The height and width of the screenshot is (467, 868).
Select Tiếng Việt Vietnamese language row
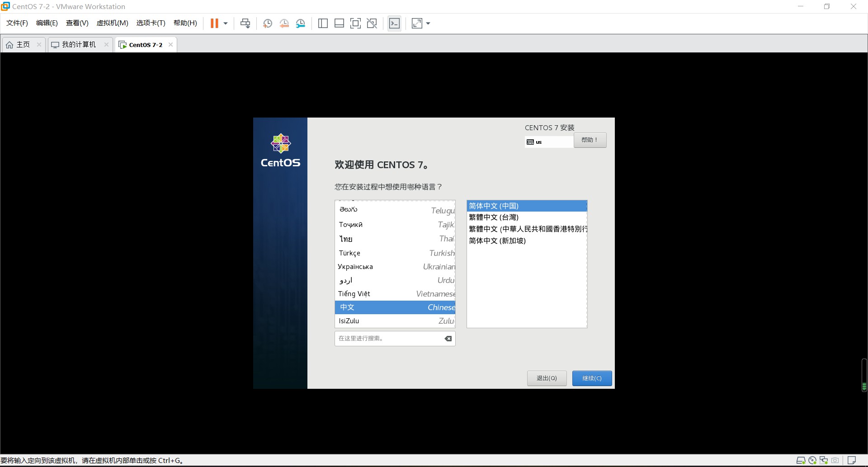click(395, 294)
